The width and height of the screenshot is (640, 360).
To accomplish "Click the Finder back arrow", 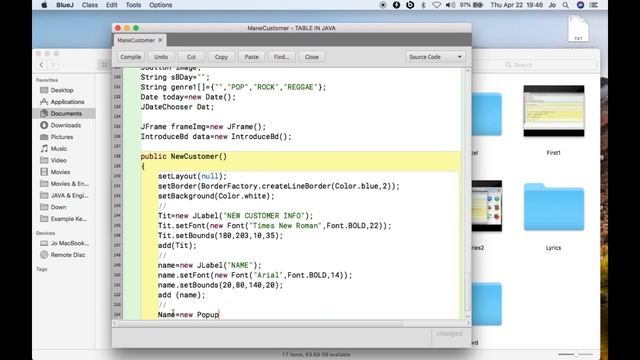I will [x=41, y=64].
